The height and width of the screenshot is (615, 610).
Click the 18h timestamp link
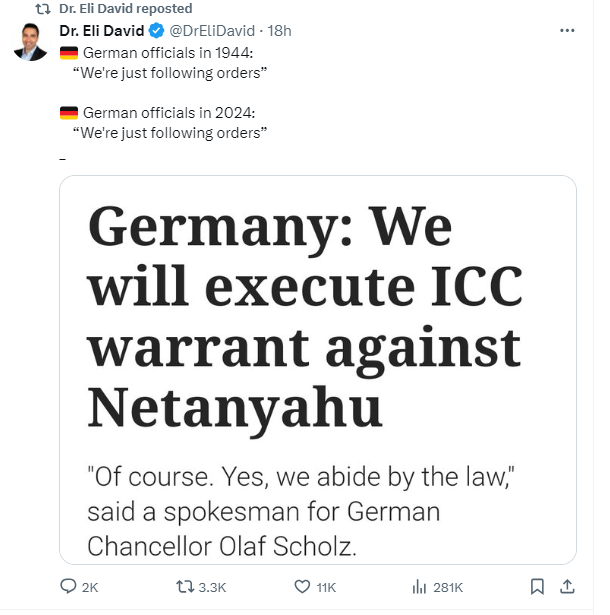point(279,31)
